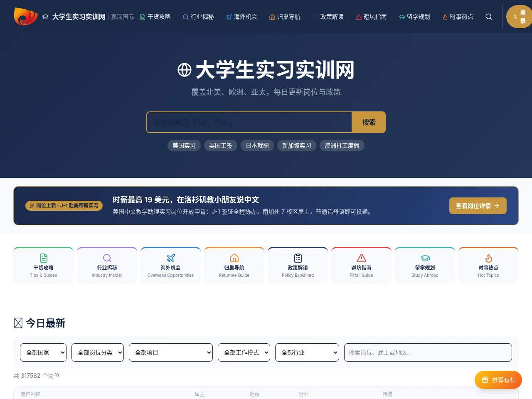This screenshot has height=399, width=532.
Task: Expand the 全部行业 dropdown
Action: [307, 352]
